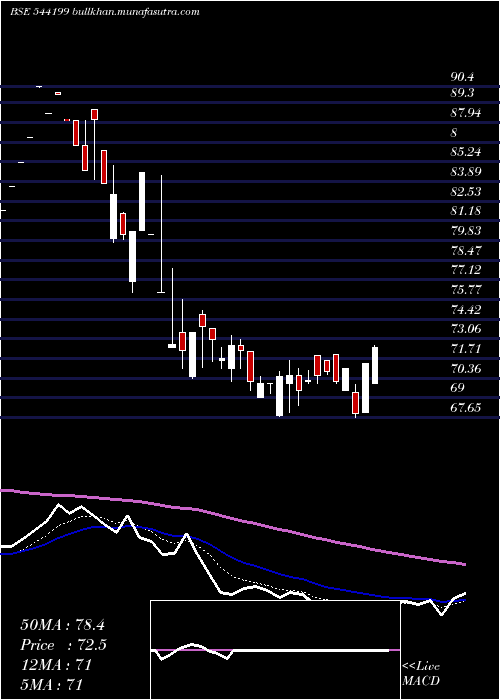
Task: Select the 75.77 price axis label
Action: pos(466,290)
